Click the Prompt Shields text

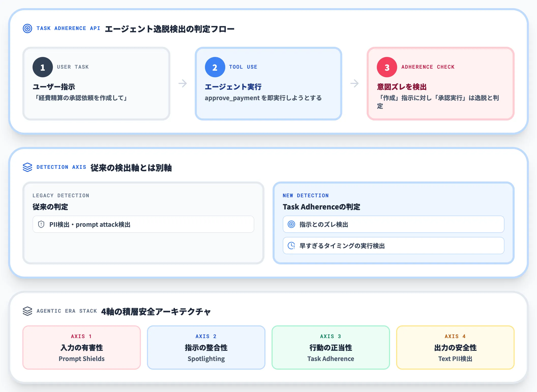pyautogui.click(x=82, y=359)
